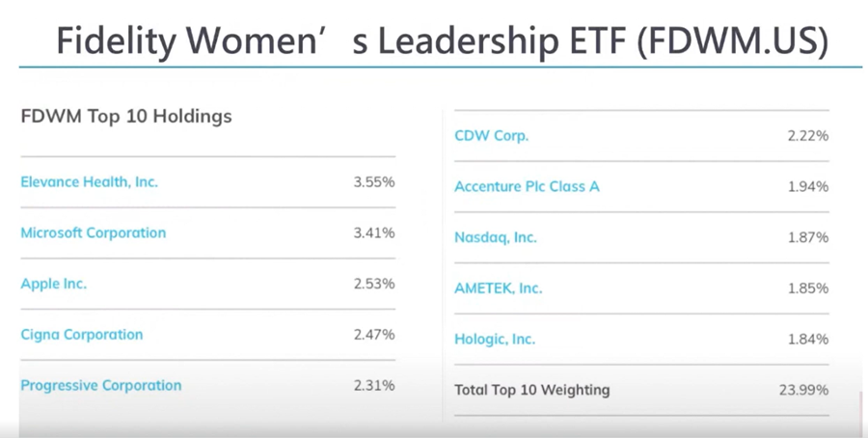Open the CDW Corp. link
This screenshot has height=438, width=868.
491,136
